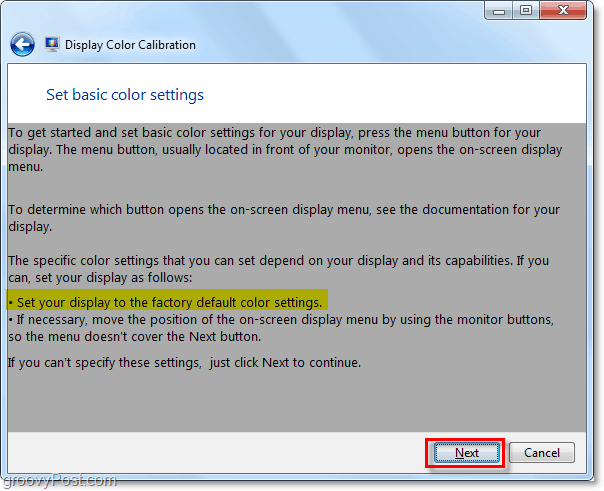Click the Display Color Calibration monitor icon

52,44
